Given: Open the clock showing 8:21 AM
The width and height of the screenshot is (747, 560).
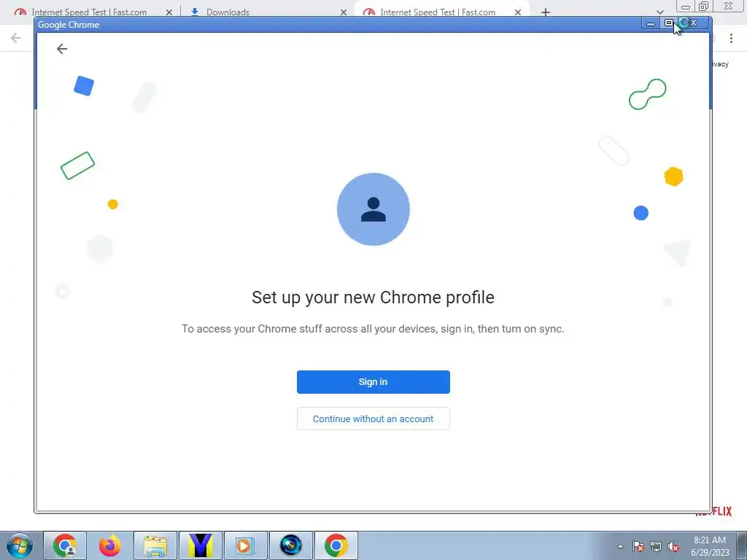Looking at the screenshot, I should point(710,545).
